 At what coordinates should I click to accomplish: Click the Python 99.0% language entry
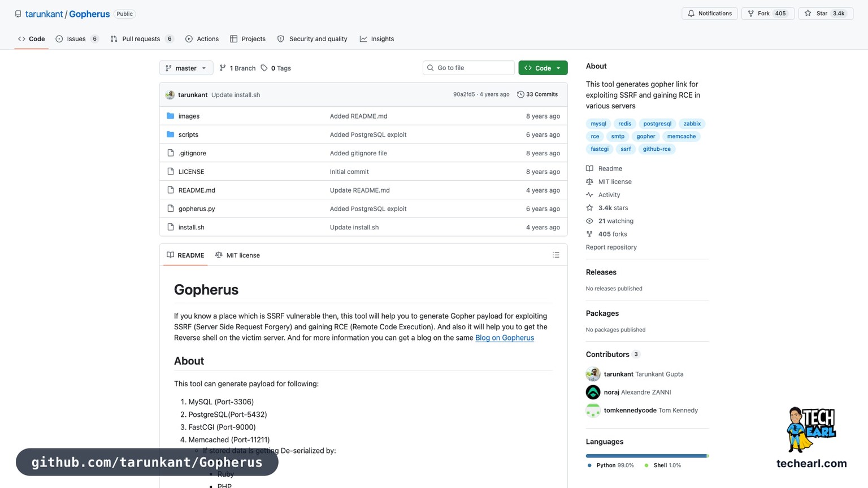610,465
